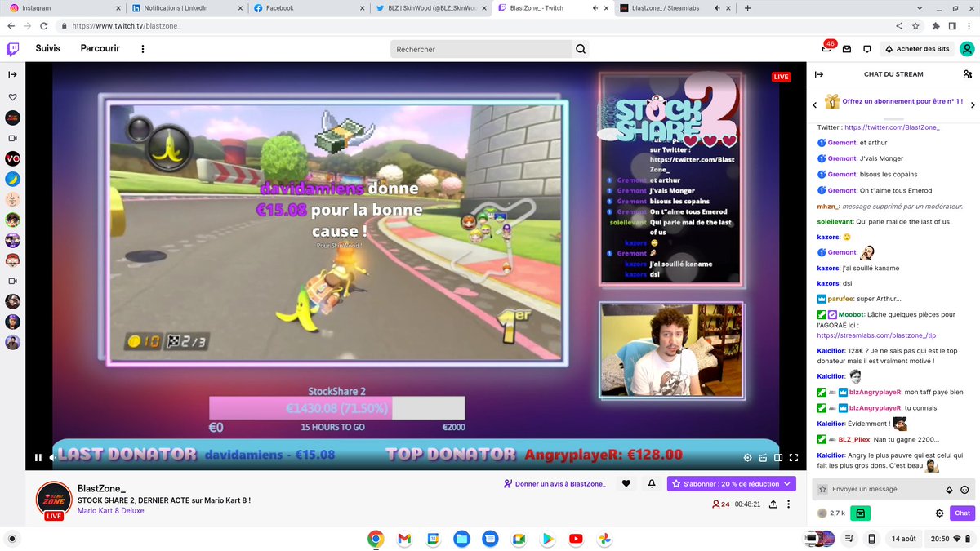
Task: Open the emote picker smiley
Action: click(964, 490)
